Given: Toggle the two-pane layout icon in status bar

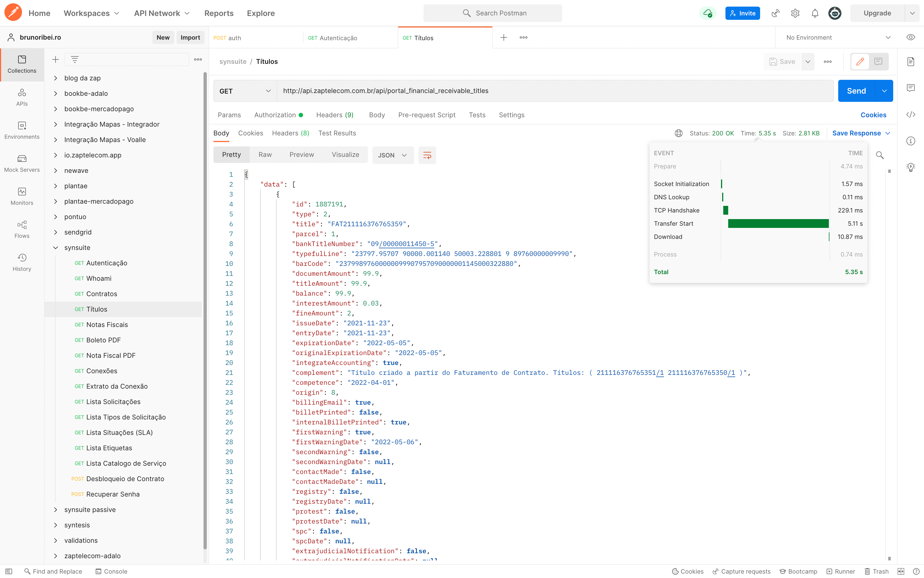Looking at the screenshot, I should 901,571.
